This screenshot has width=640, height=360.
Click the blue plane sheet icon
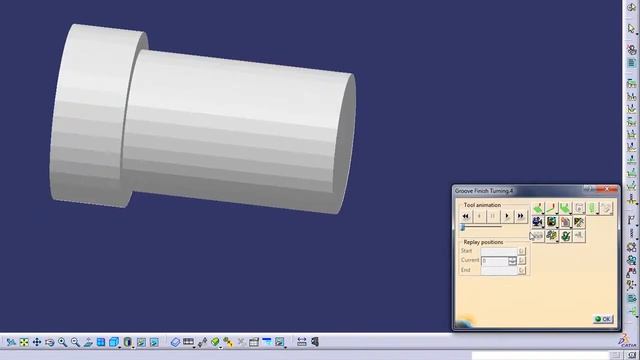tap(175, 342)
